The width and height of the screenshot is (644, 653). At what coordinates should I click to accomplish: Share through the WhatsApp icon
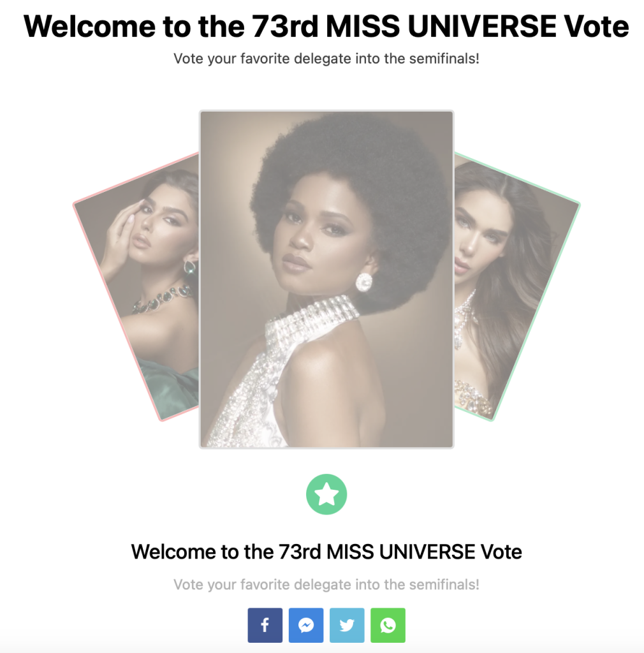(388, 625)
